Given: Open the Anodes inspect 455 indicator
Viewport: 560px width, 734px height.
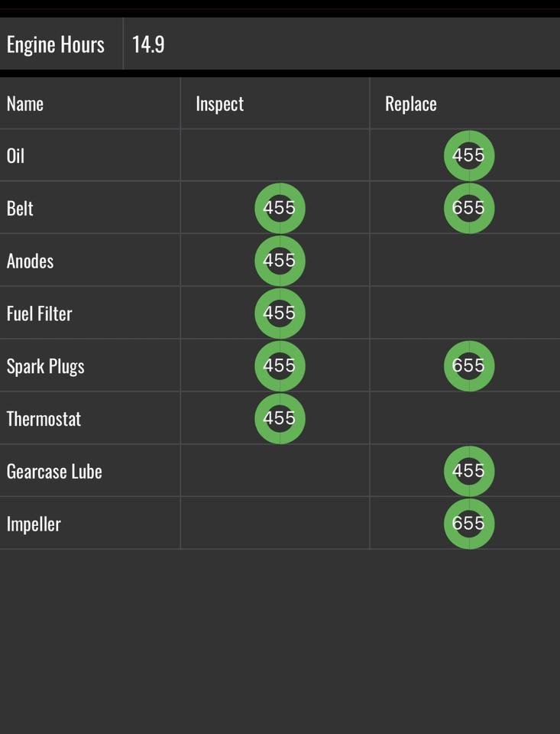Looking at the screenshot, I should (x=280, y=261).
